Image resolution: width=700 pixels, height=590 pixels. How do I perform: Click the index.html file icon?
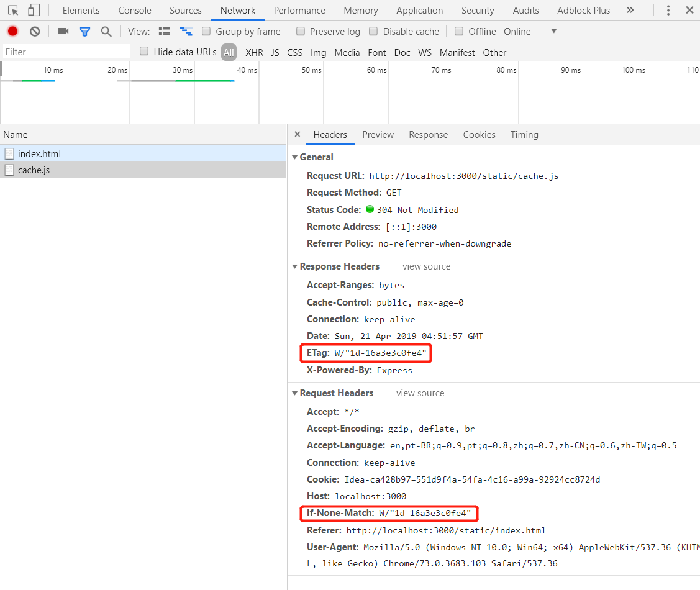(9, 154)
